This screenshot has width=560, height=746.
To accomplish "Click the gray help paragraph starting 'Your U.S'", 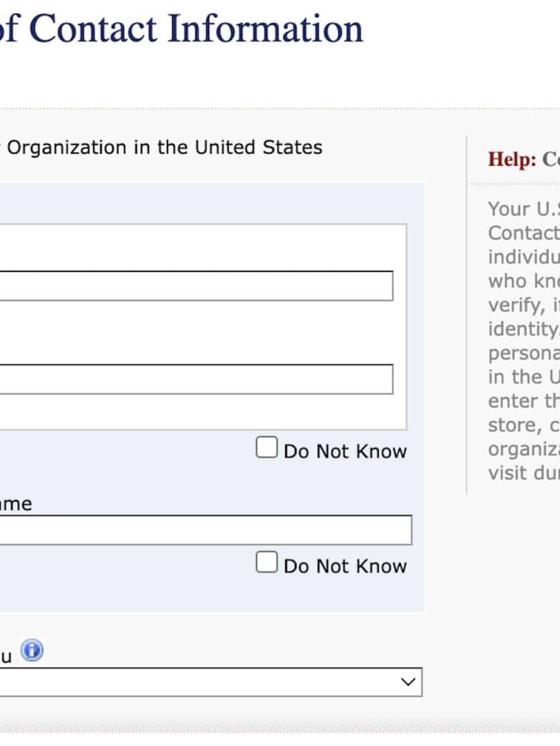I will pos(523,340).
